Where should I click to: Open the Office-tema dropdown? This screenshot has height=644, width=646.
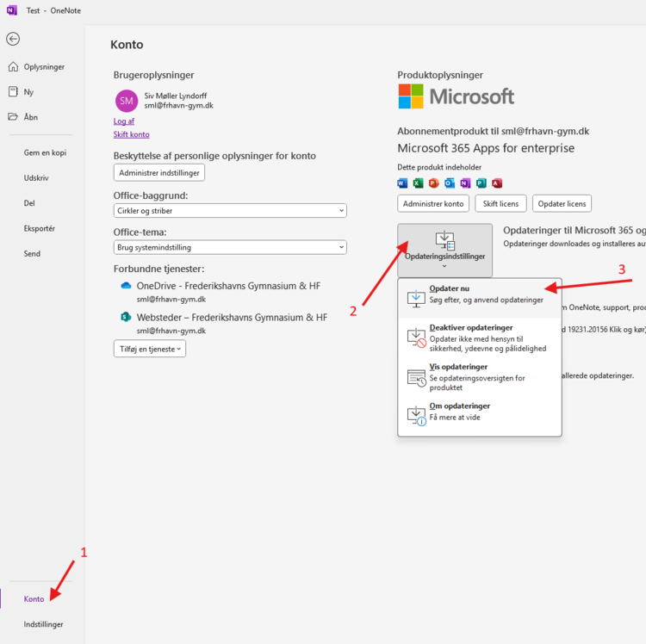point(230,248)
